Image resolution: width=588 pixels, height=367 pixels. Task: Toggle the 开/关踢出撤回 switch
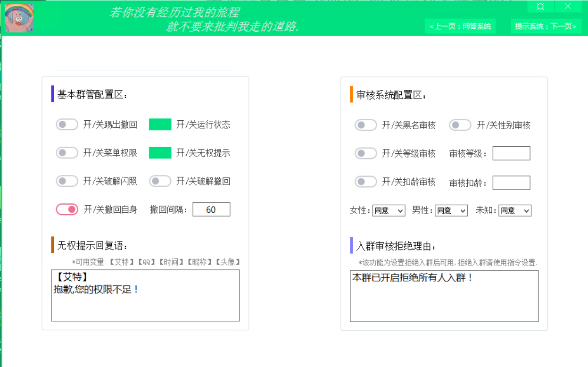[x=67, y=125]
